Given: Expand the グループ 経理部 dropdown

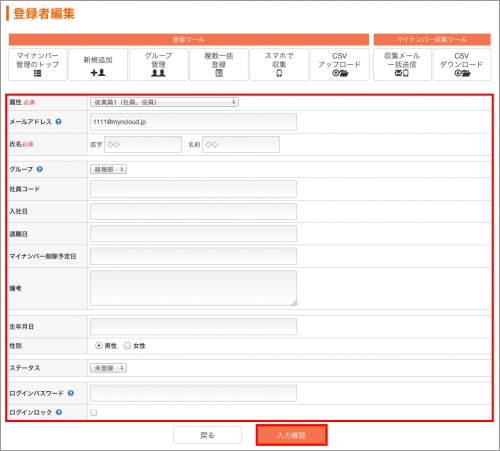Looking at the screenshot, I should pyautogui.click(x=108, y=169).
